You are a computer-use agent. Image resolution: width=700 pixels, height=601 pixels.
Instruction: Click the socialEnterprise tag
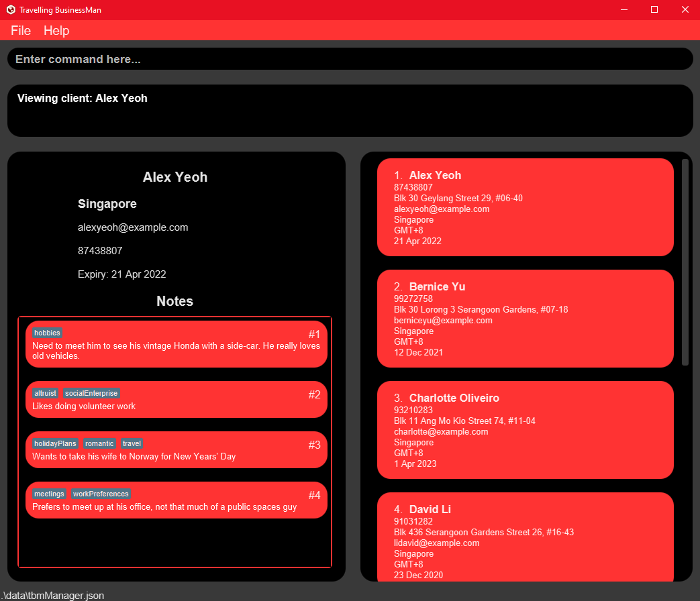[91, 393]
